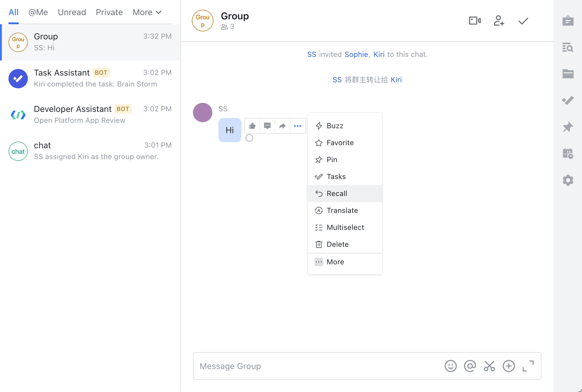The width and height of the screenshot is (582, 392).
Task: Toggle the message read-status circle
Action: (x=249, y=138)
